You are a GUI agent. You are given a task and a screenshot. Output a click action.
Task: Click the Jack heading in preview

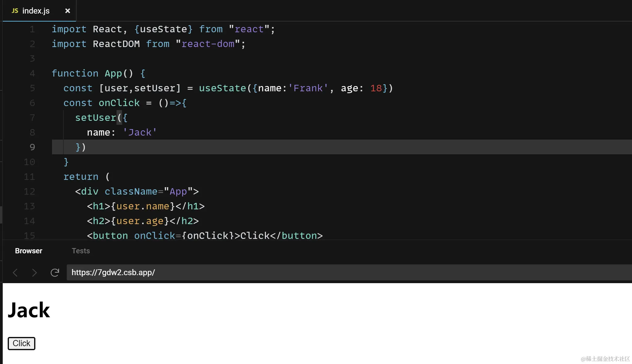pyautogui.click(x=29, y=310)
